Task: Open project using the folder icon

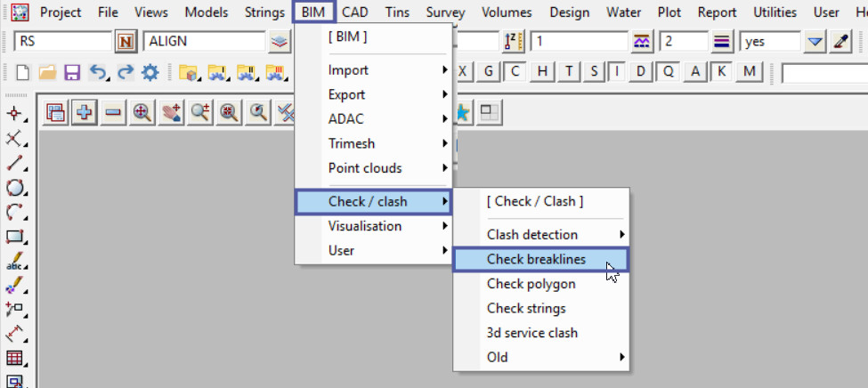Action: [47, 72]
